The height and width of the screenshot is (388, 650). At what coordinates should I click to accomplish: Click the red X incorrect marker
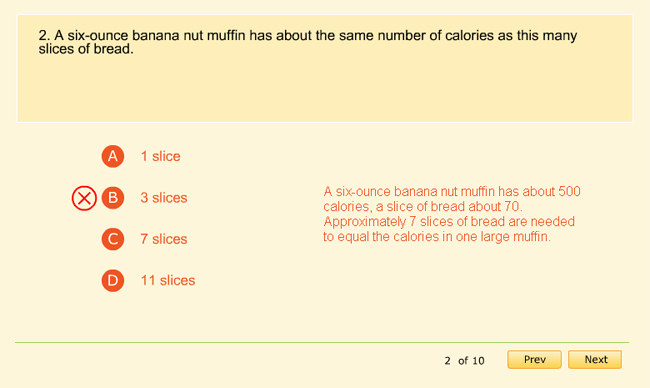click(x=84, y=198)
